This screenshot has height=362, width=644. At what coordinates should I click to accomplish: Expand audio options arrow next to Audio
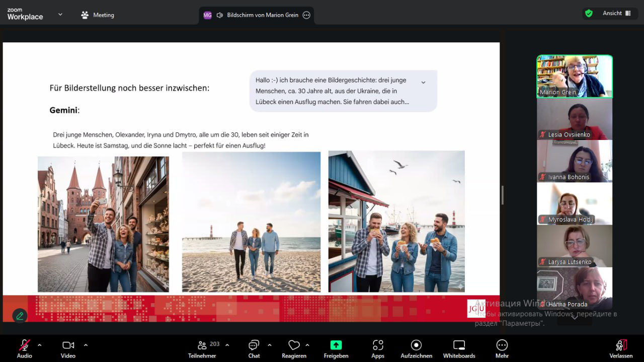coord(40,345)
